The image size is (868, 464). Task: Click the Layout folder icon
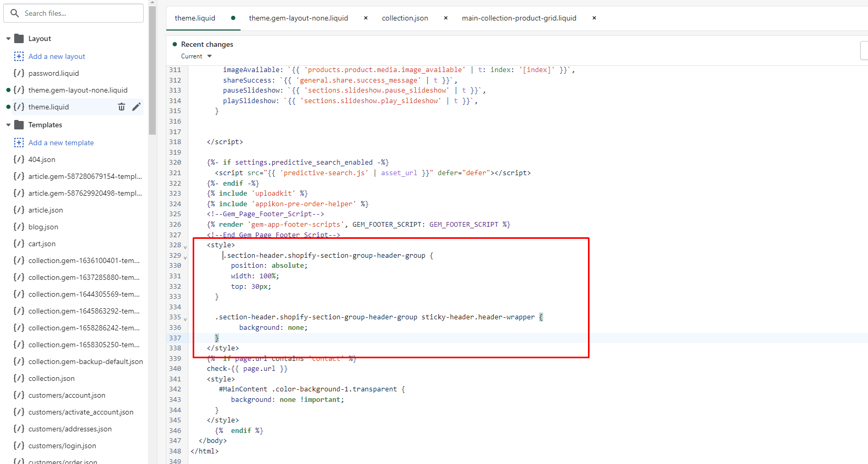pos(19,38)
